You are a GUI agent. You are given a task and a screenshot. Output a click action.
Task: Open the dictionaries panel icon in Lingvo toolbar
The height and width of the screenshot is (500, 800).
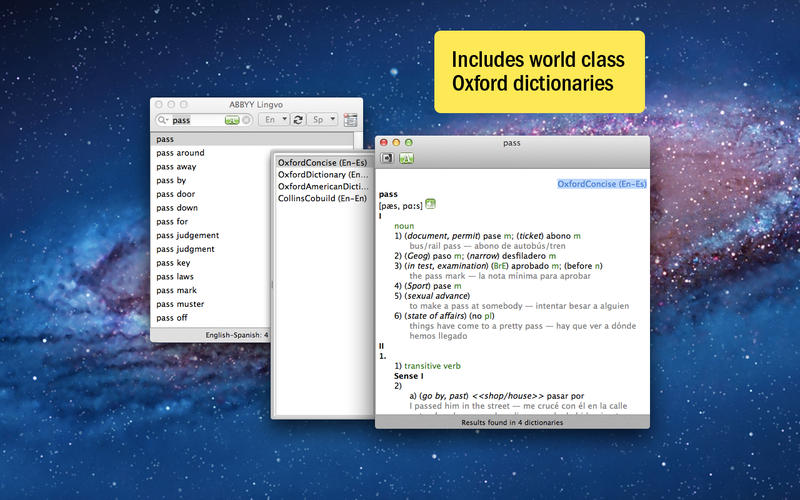(350, 120)
